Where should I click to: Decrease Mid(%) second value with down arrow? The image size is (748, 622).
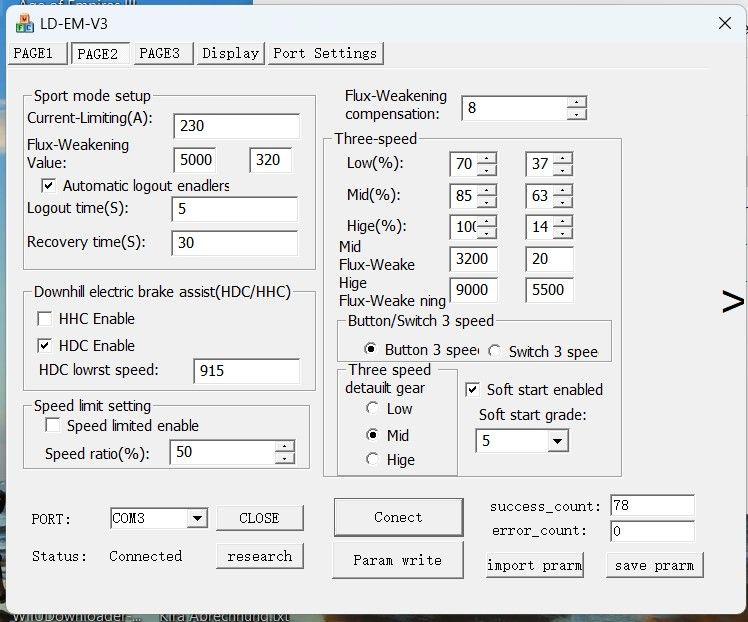point(563,201)
